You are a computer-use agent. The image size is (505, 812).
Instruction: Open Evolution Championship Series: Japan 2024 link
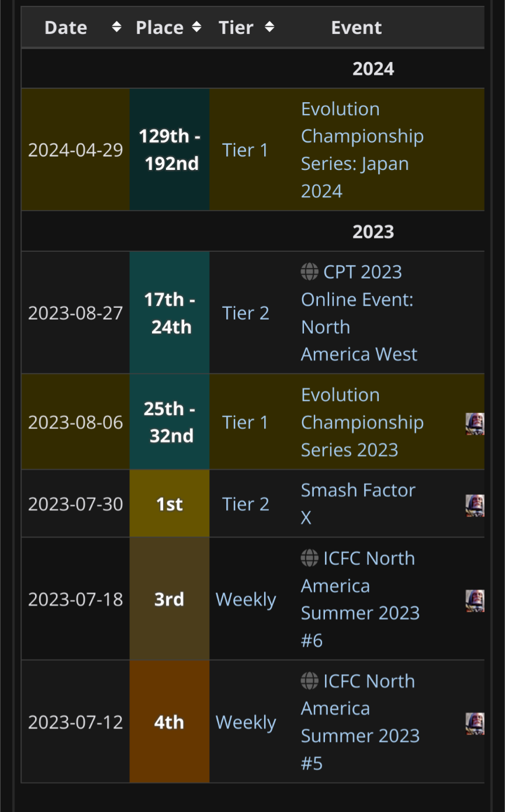362,150
